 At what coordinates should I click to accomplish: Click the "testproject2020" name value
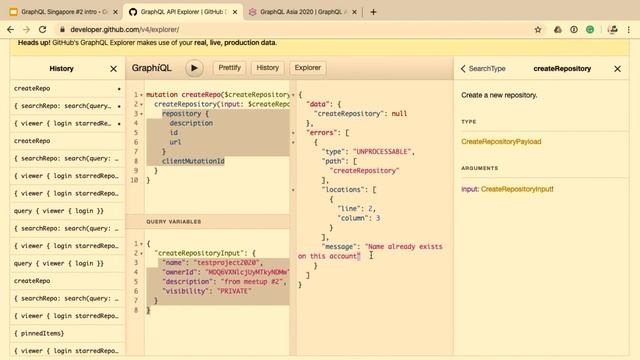click(226, 262)
